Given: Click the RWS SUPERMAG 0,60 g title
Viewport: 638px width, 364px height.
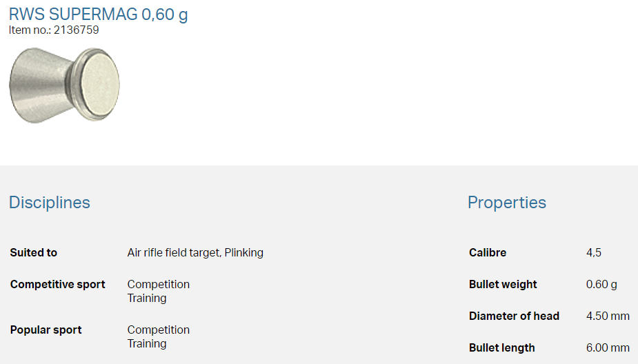Looking at the screenshot, I should (98, 14).
